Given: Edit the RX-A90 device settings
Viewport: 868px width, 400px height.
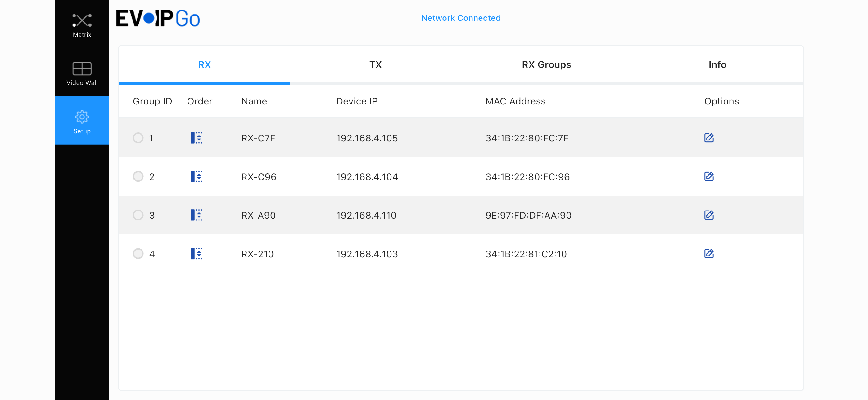Looking at the screenshot, I should pos(709,215).
